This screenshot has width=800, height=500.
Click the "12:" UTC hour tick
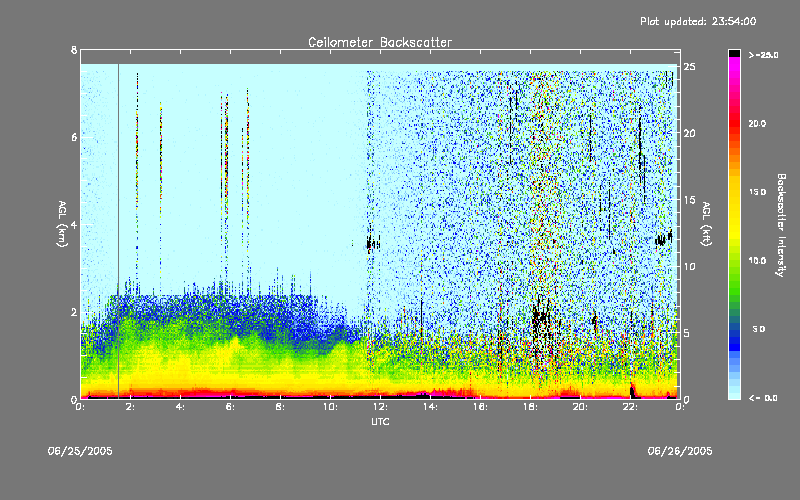pos(381,407)
